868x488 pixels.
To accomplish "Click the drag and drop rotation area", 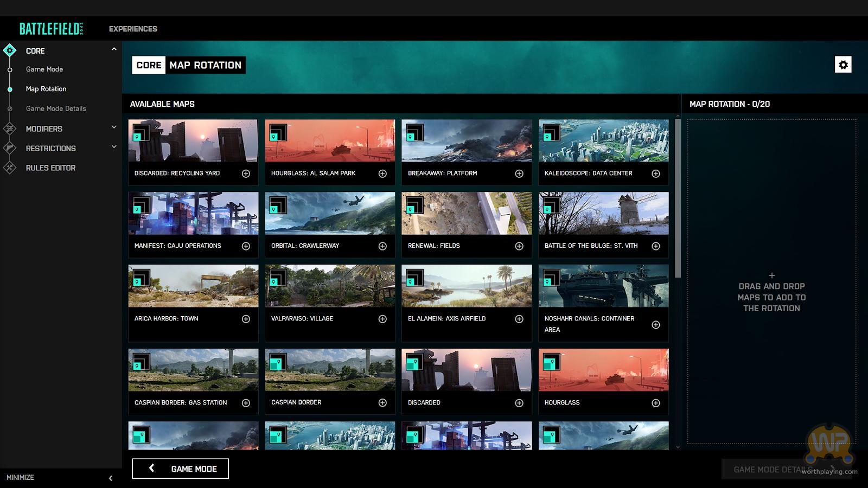I will (771, 281).
